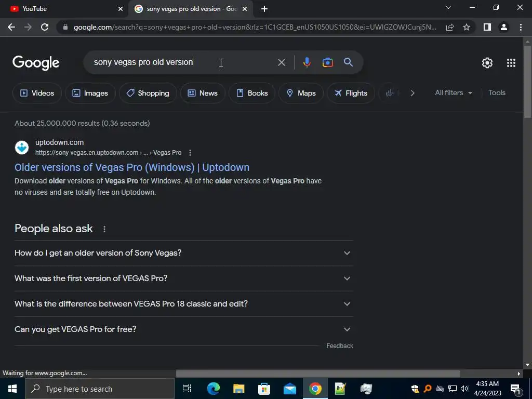Filter results by Books

(252, 93)
